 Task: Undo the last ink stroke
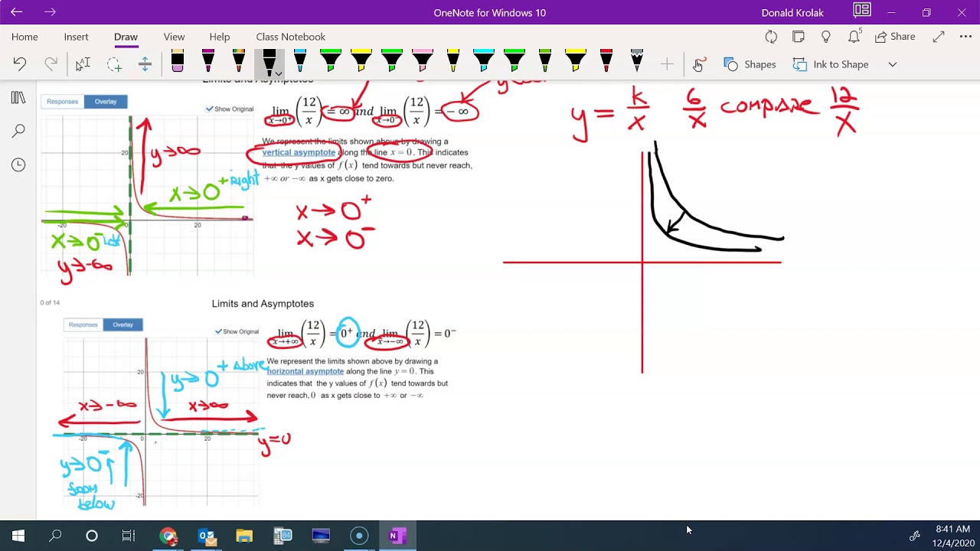(x=20, y=64)
